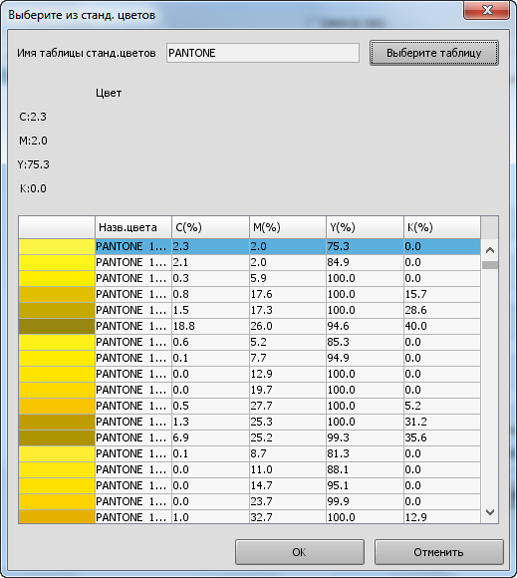Click the Y value 88.1 cell

[365, 470]
